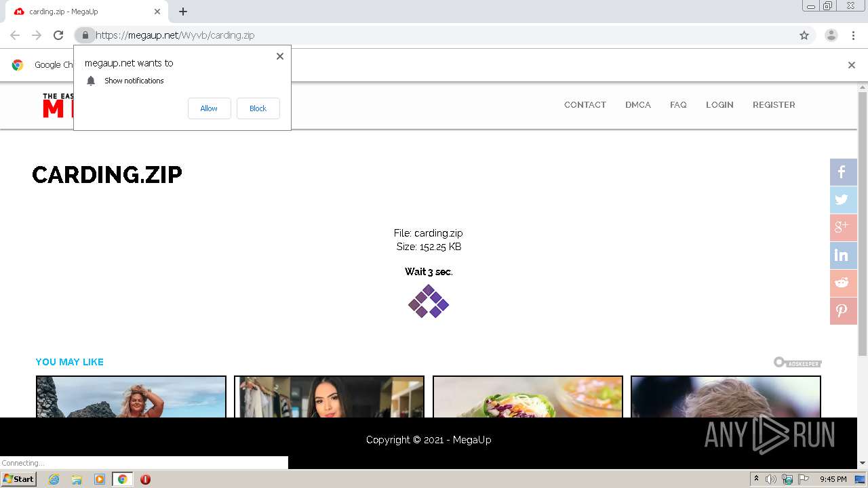Bookmark this page with the star icon
Viewport: 868px width, 488px height.
coord(804,35)
